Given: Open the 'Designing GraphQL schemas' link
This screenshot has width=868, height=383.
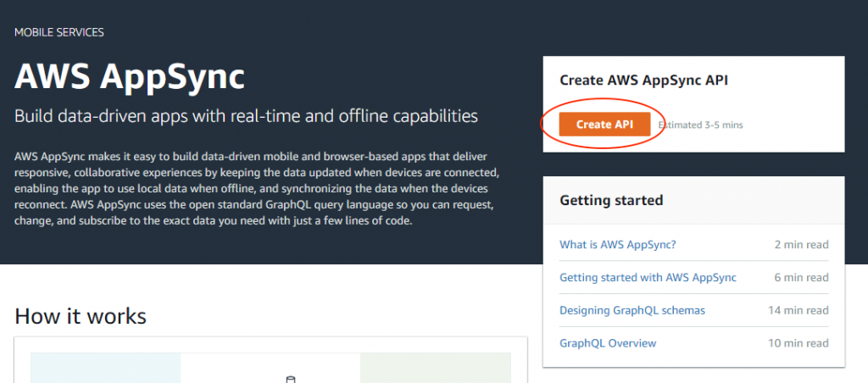Looking at the screenshot, I should coord(632,310).
